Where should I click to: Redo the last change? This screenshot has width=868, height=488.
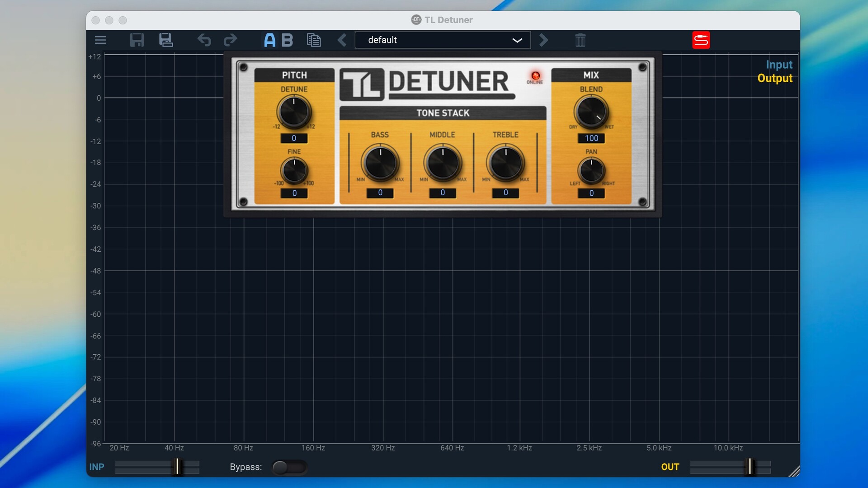click(231, 40)
